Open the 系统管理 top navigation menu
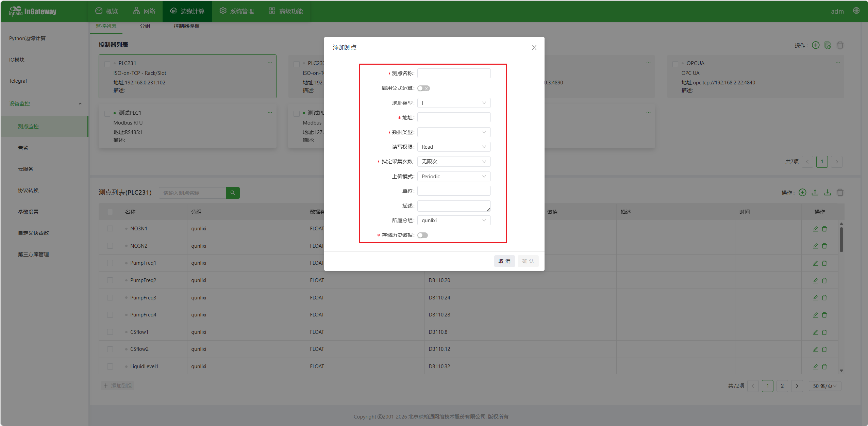The width and height of the screenshot is (868, 426). (236, 11)
